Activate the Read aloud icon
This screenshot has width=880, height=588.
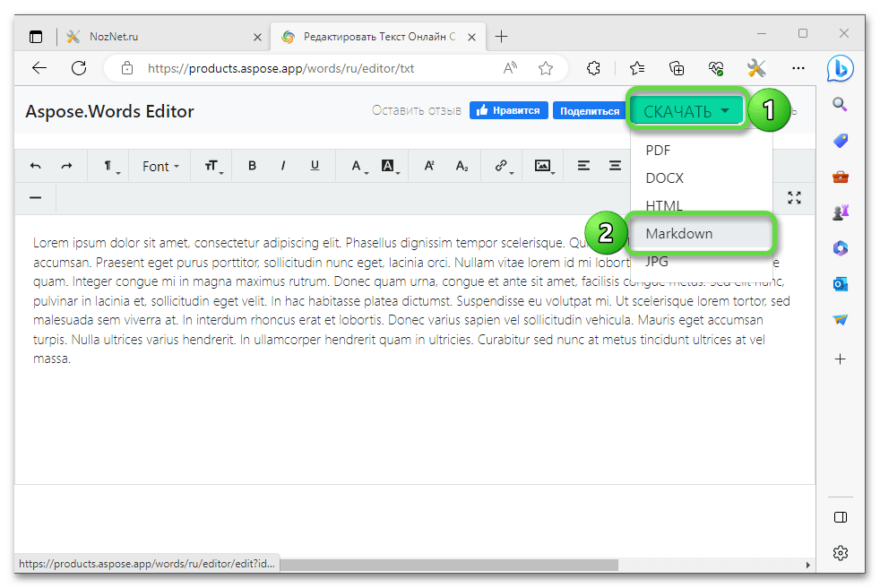[x=510, y=68]
